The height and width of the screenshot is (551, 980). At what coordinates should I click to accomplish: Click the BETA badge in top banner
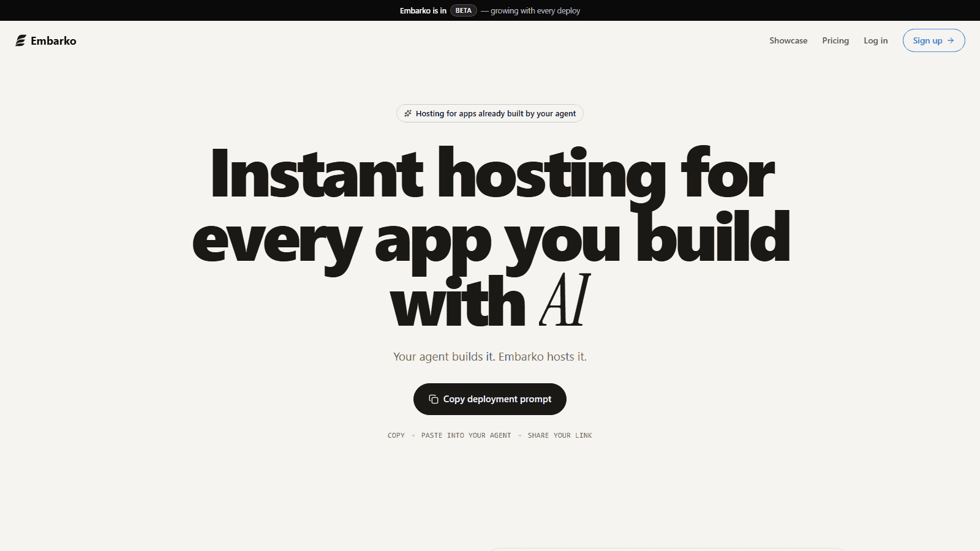point(464,10)
